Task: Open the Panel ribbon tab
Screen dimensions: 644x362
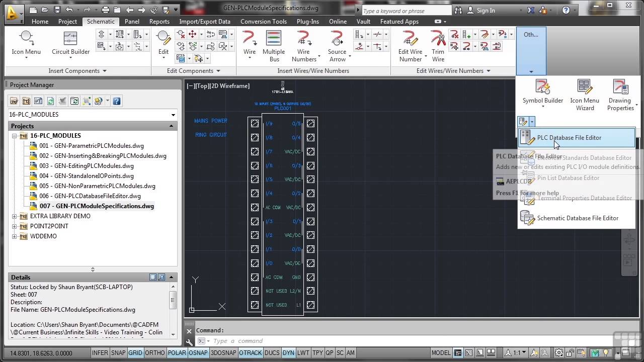Action: [132, 22]
